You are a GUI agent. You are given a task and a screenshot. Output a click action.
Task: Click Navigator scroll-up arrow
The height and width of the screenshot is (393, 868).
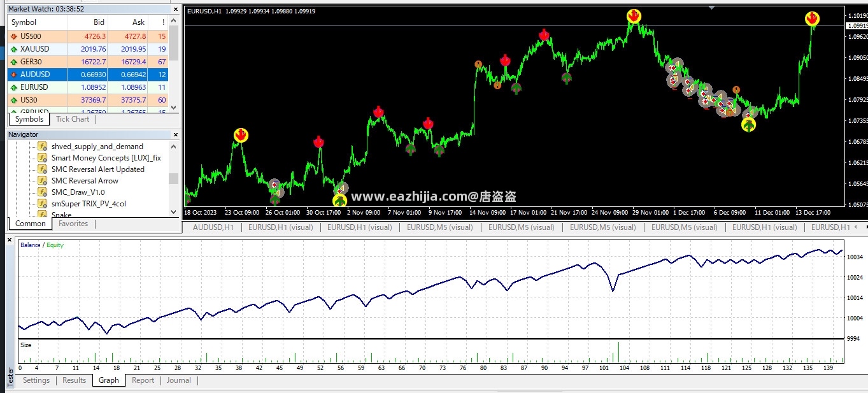click(174, 146)
